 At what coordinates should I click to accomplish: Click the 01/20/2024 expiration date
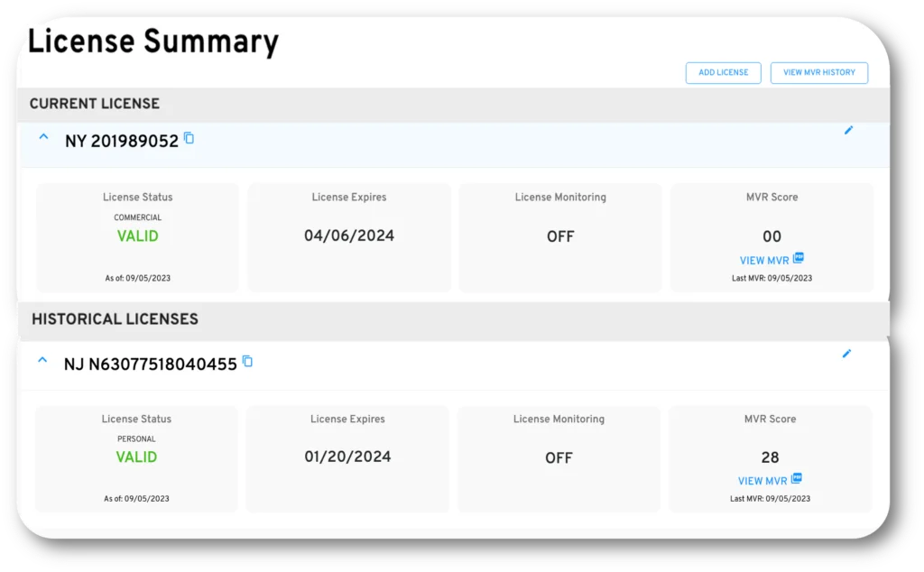(347, 457)
